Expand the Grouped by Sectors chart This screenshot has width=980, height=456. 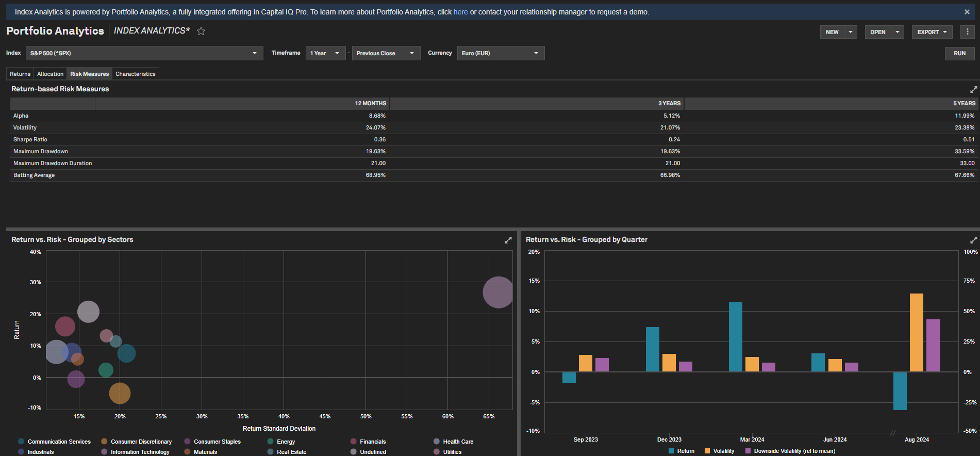pos(508,240)
